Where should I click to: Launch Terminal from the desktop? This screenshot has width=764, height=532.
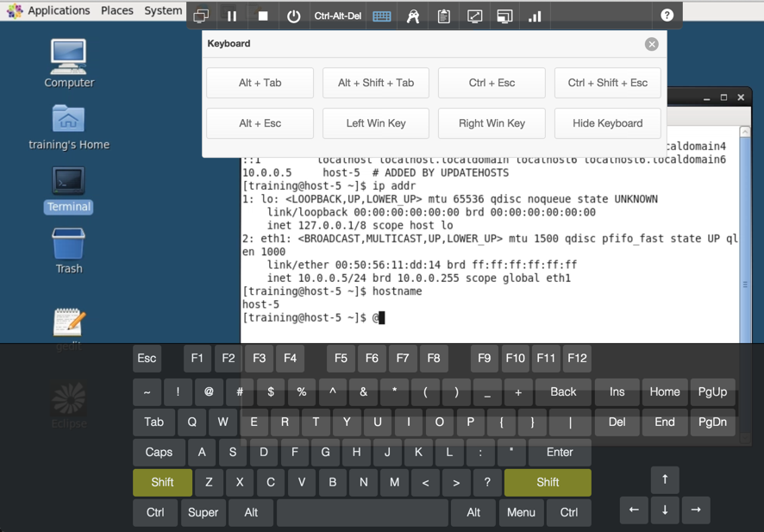click(68, 189)
